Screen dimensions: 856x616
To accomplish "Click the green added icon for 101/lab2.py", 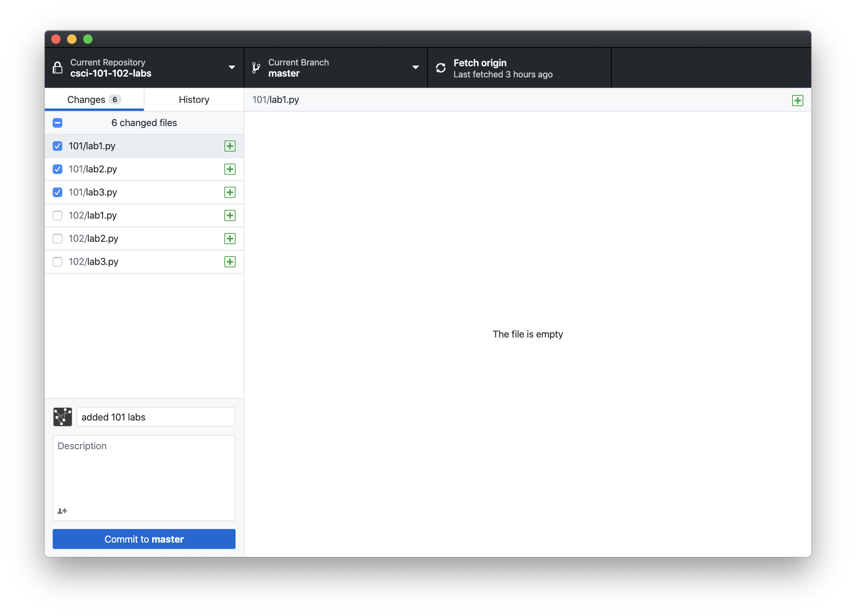I will point(230,169).
